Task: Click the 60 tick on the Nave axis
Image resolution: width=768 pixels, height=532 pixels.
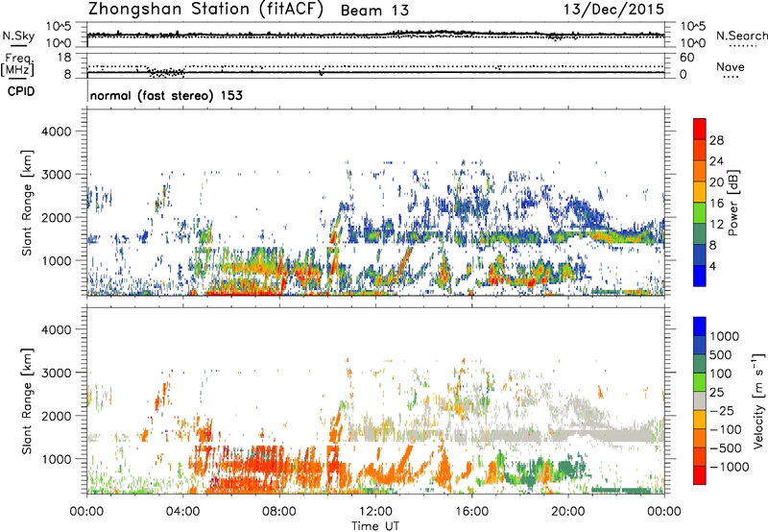Action: click(x=687, y=58)
